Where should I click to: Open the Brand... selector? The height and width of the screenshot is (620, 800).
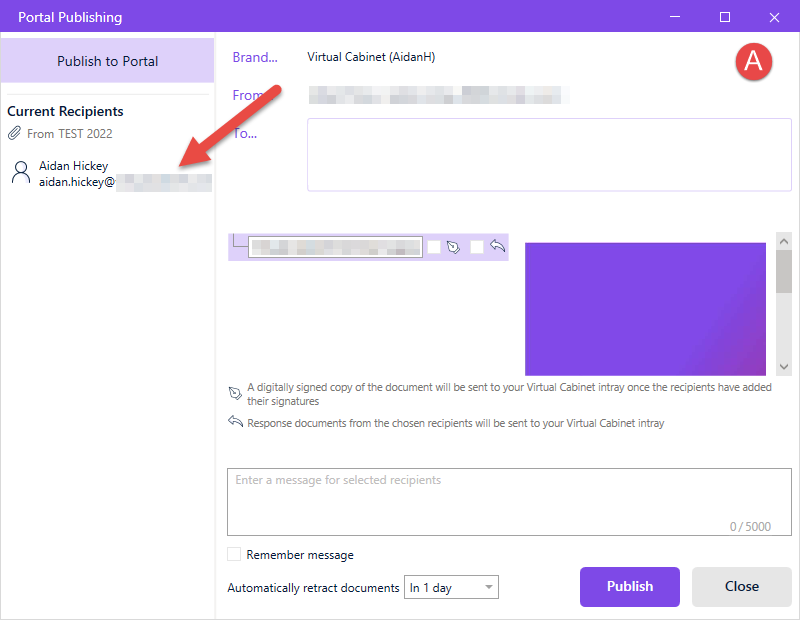tap(255, 57)
